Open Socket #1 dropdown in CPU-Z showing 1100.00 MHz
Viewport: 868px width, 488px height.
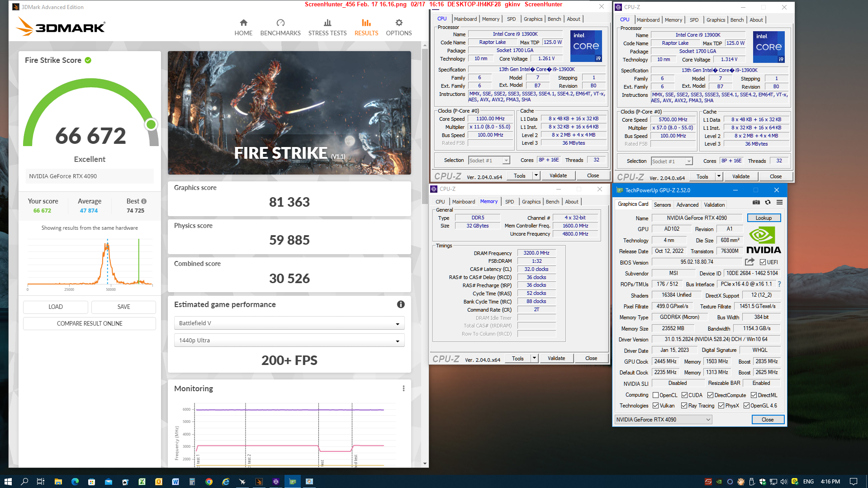(x=489, y=160)
